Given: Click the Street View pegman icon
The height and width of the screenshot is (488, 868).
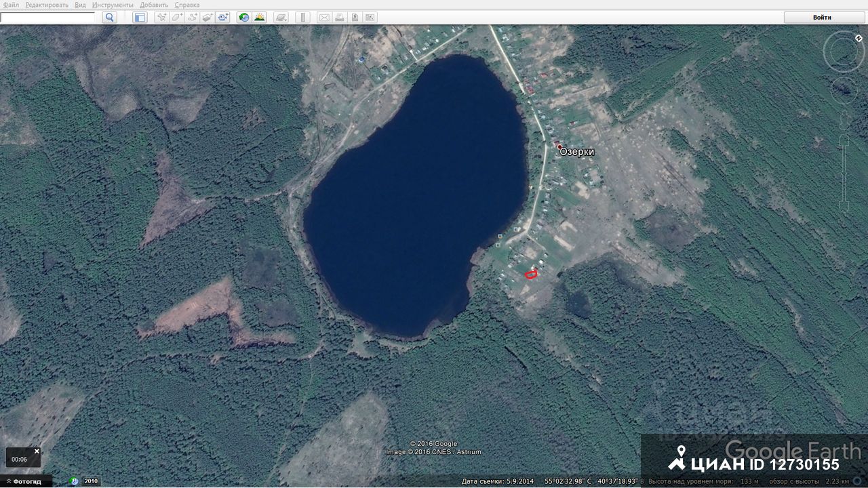Looking at the screenshot, I should coord(844,121).
